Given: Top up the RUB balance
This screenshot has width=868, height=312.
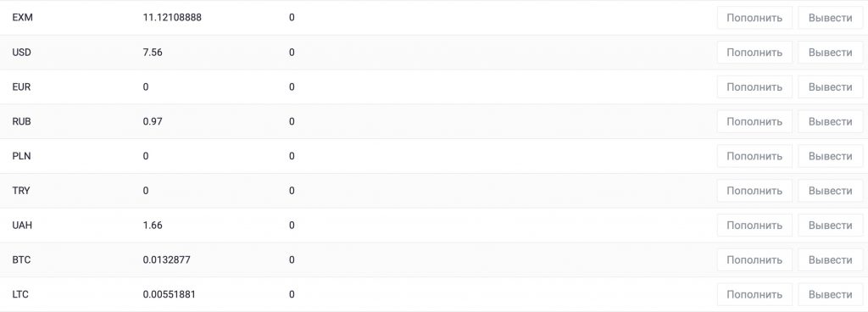Looking at the screenshot, I should [754, 122].
